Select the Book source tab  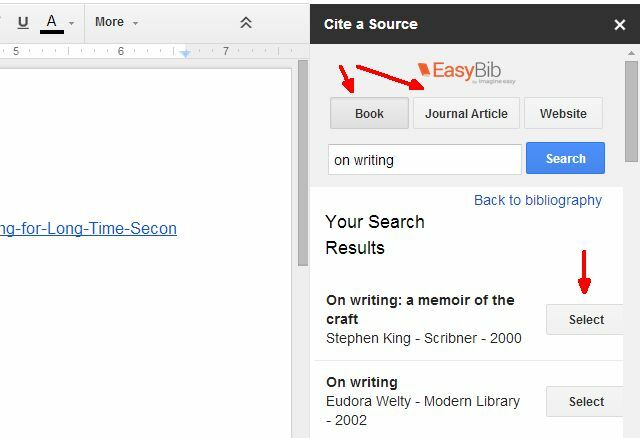(x=369, y=113)
